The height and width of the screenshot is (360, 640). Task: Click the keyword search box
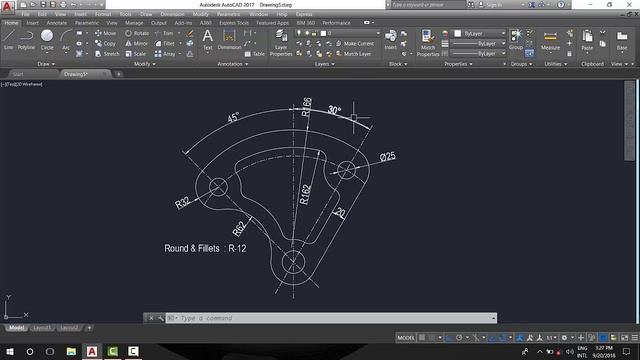tap(428, 5)
